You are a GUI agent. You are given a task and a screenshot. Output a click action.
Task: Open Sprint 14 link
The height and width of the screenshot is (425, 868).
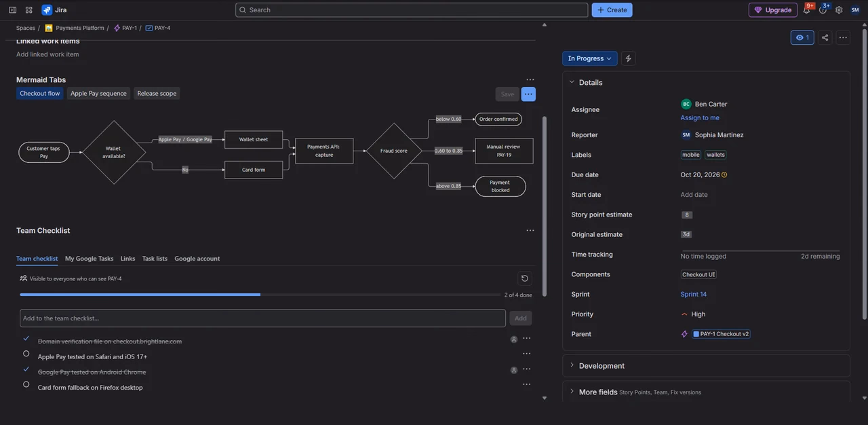tap(694, 294)
